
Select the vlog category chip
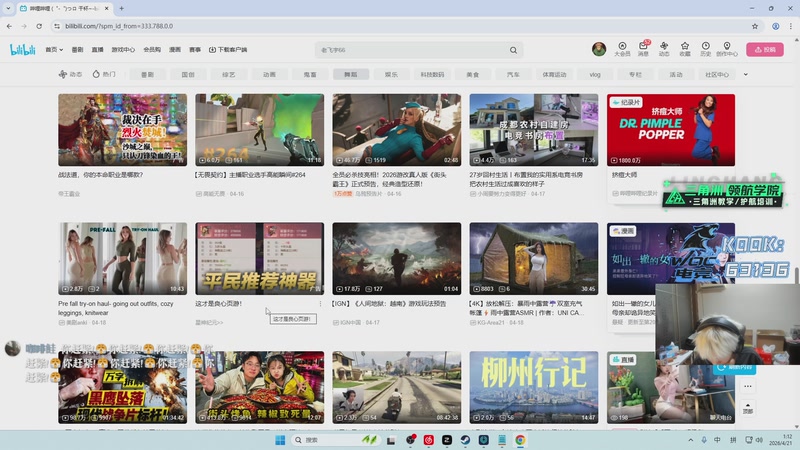click(x=595, y=74)
